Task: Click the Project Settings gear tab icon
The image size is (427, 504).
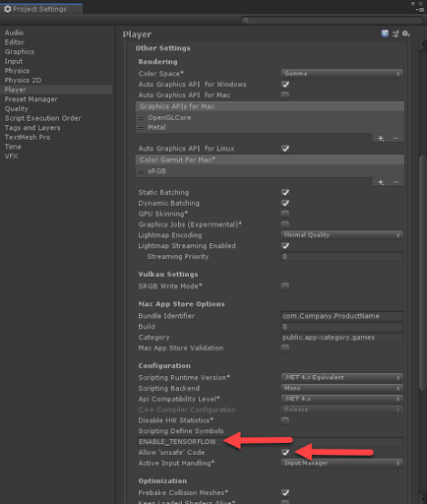Action: click(8, 9)
